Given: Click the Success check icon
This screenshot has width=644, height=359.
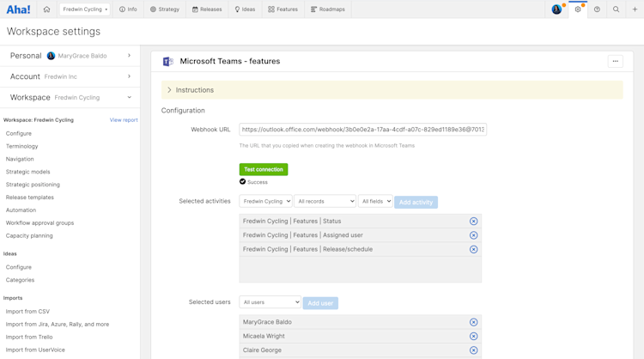Looking at the screenshot, I should click(x=242, y=181).
